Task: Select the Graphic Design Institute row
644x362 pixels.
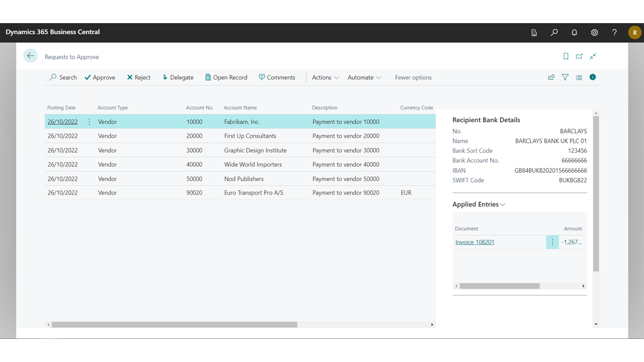Action: pos(240,150)
